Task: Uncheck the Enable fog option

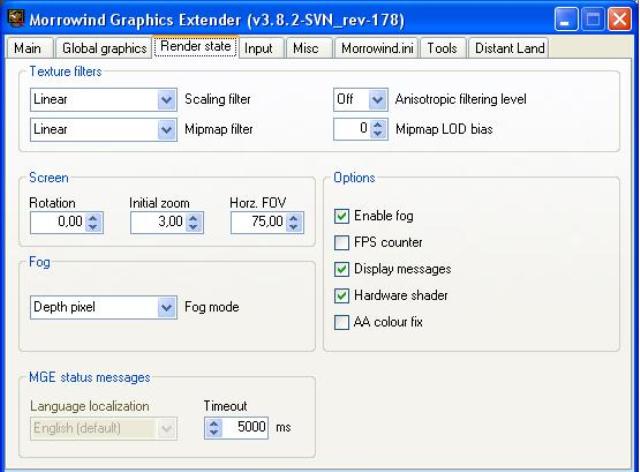Action: pos(343,215)
